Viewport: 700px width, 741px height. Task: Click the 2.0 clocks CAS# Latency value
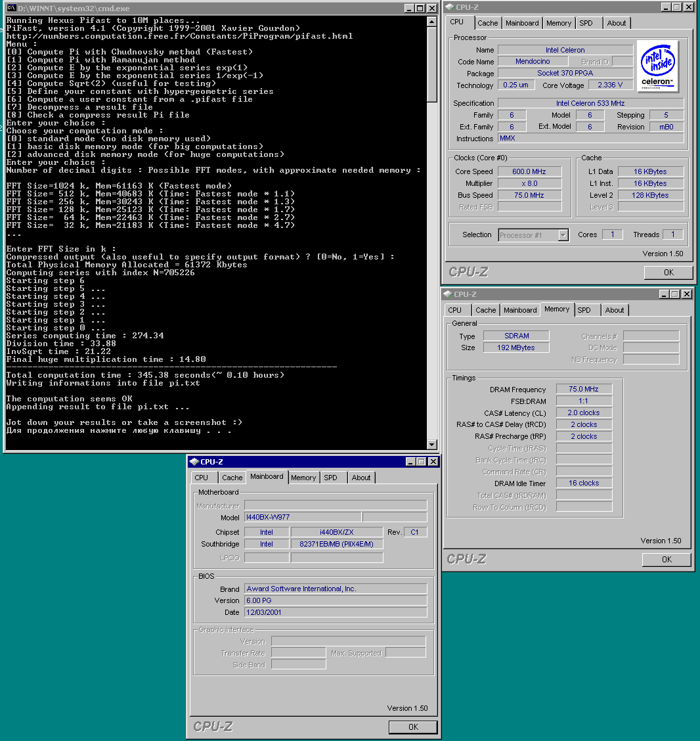pos(584,413)
